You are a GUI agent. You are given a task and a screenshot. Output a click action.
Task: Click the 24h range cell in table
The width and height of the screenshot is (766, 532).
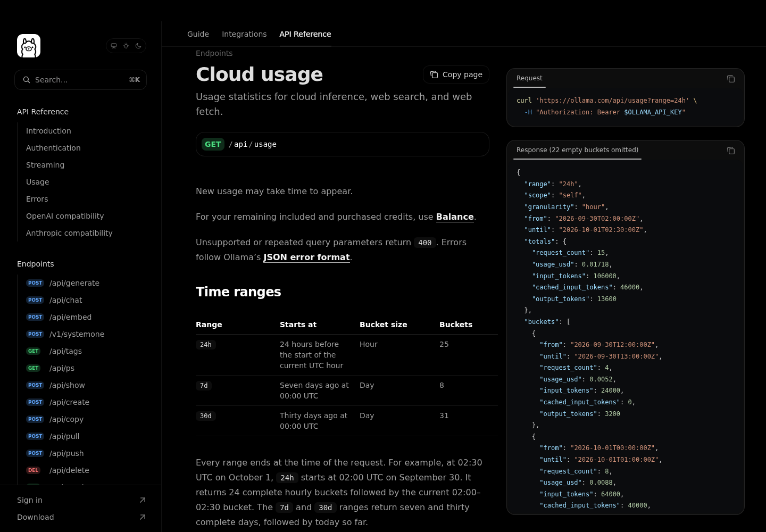(206, 345)
